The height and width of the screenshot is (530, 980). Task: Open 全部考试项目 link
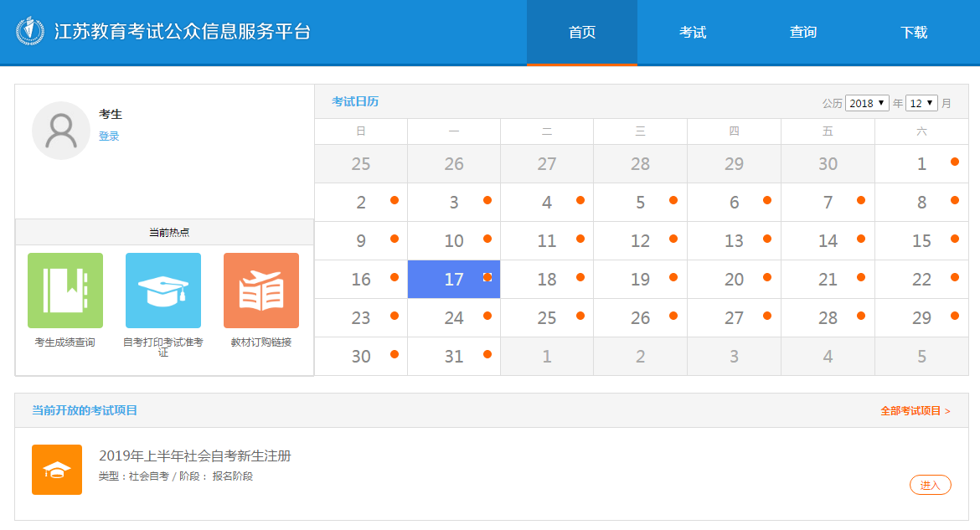(x=915, y=411)
